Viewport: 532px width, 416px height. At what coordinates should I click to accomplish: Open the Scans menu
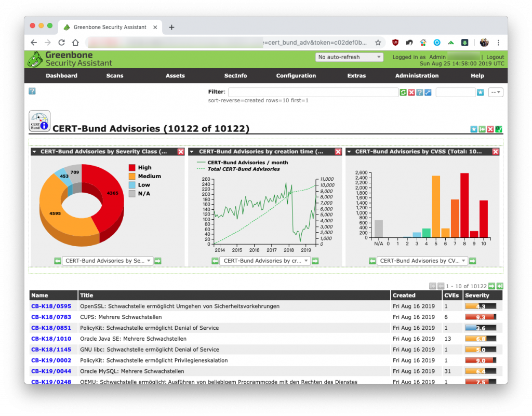click(115, 76)
